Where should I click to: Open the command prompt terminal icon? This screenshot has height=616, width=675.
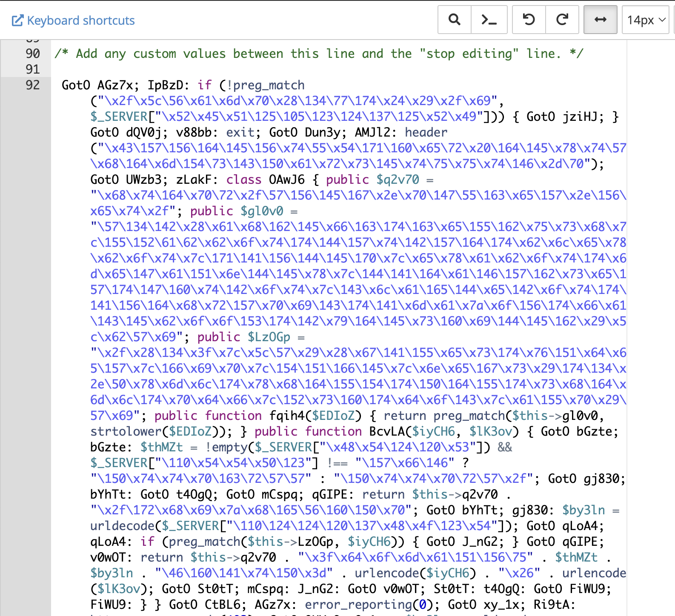[489, 20]
